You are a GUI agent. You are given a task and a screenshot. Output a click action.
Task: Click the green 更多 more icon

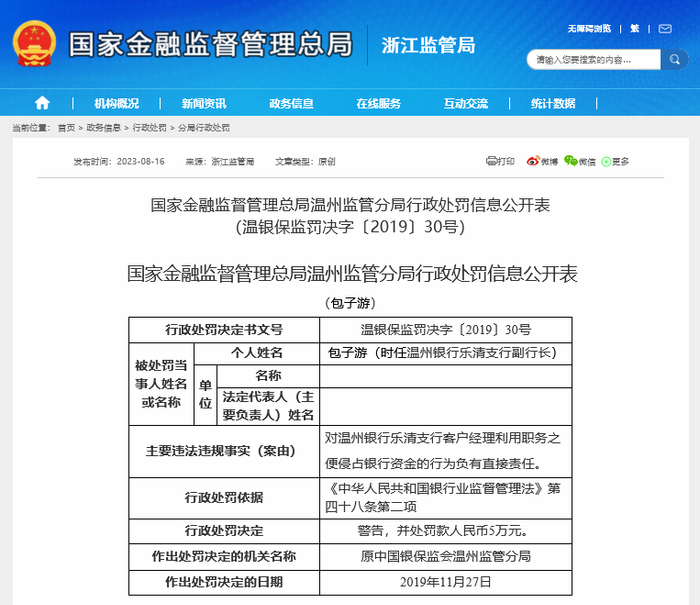click(x=606, y=162)
